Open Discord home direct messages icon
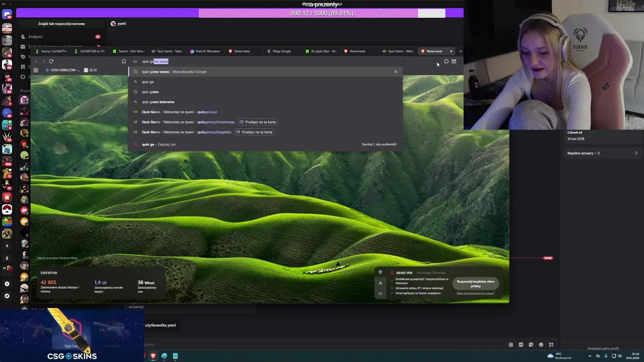This screenshot has height=362, width=644. [x=7, y=15]
